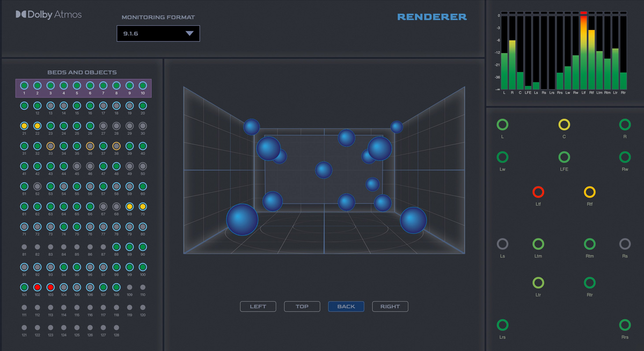Click the Dolby Atmos logo
Screen dimensions: 644x351
(49, 14)
